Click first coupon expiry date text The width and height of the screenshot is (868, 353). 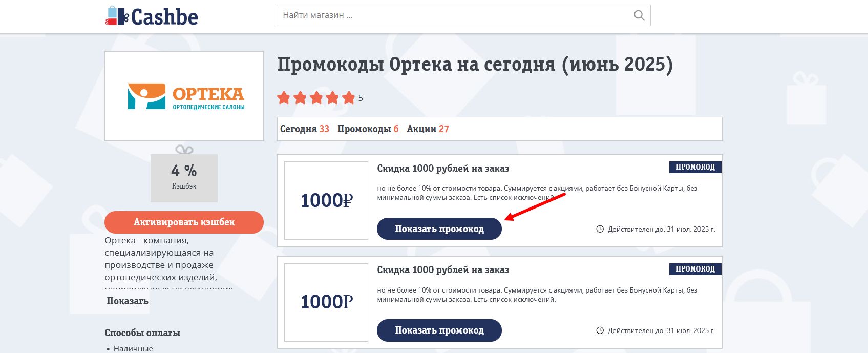(x=661, y=229)
